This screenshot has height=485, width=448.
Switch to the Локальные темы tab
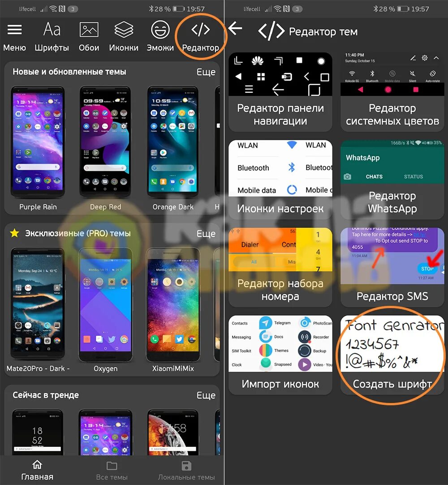[x=186, y=470]
